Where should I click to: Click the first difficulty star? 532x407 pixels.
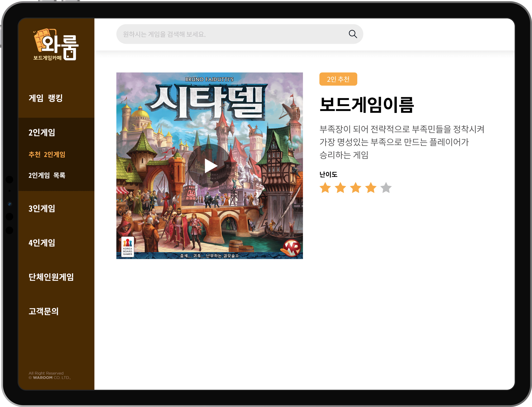325,188
